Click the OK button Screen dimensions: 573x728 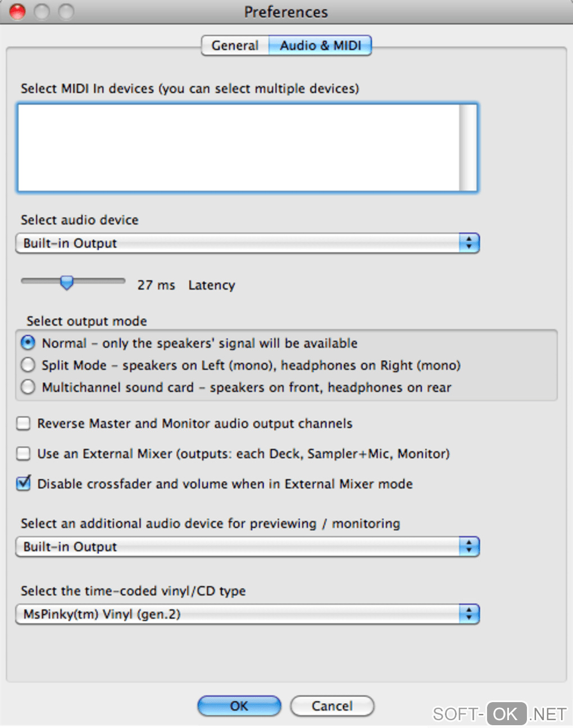pyautogui.click(x=239, y=706)
